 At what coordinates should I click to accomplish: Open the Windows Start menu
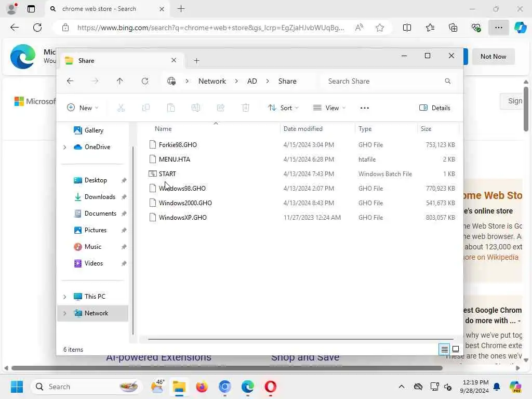coord(17,387)
